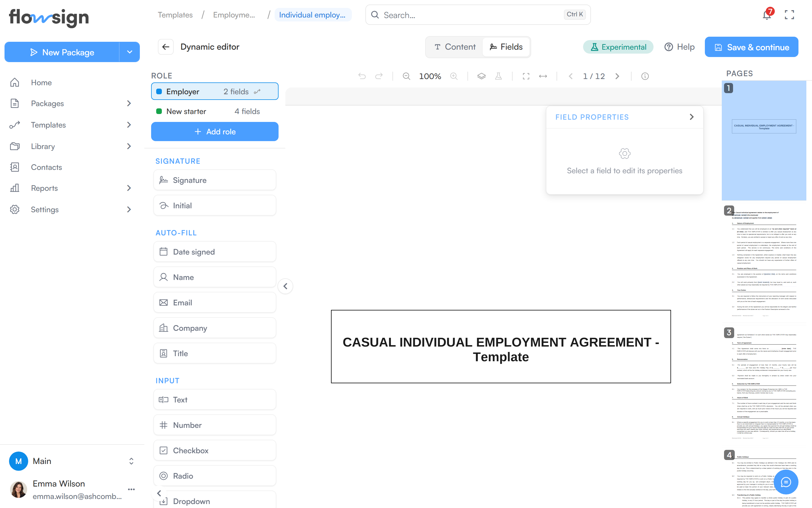Open the document info icon

(x=645, y=76)
